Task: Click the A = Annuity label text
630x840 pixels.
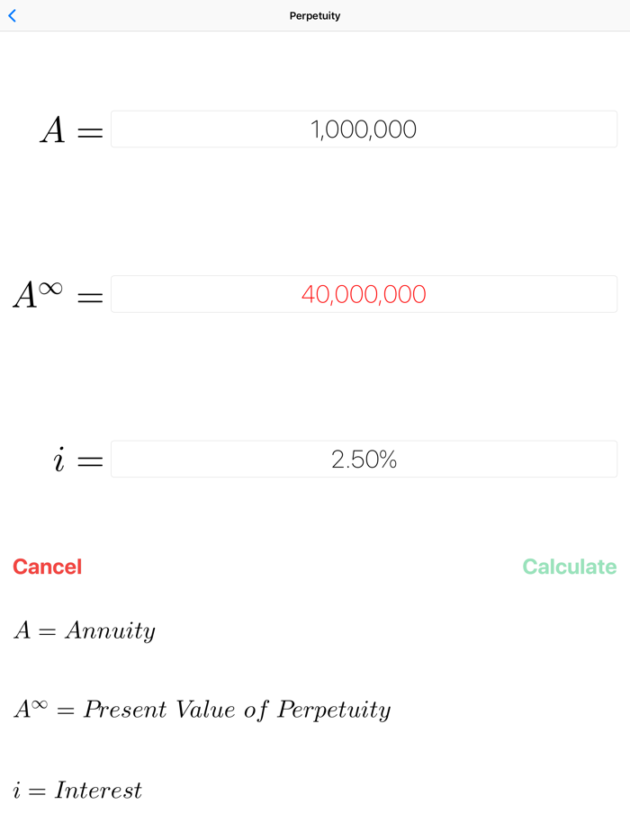Action: [85, 630]
